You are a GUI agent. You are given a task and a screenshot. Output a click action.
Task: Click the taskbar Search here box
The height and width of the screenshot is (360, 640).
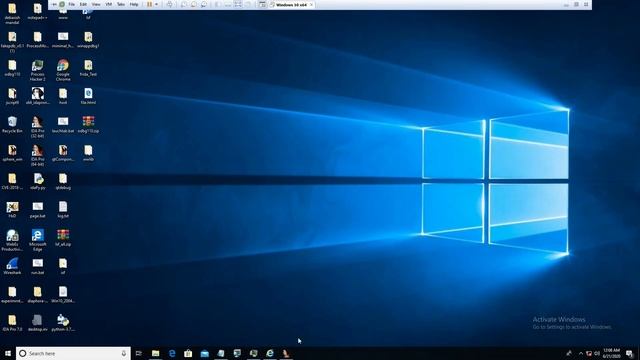[73, 353]
